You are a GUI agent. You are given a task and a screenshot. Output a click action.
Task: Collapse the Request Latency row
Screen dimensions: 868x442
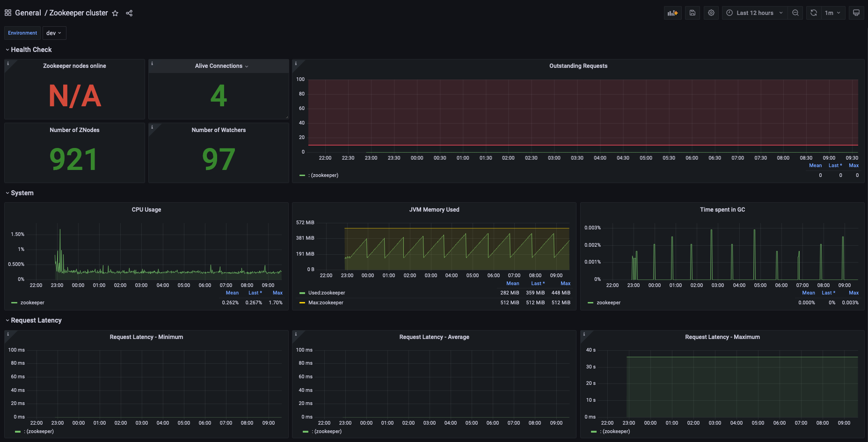(34, 320)
